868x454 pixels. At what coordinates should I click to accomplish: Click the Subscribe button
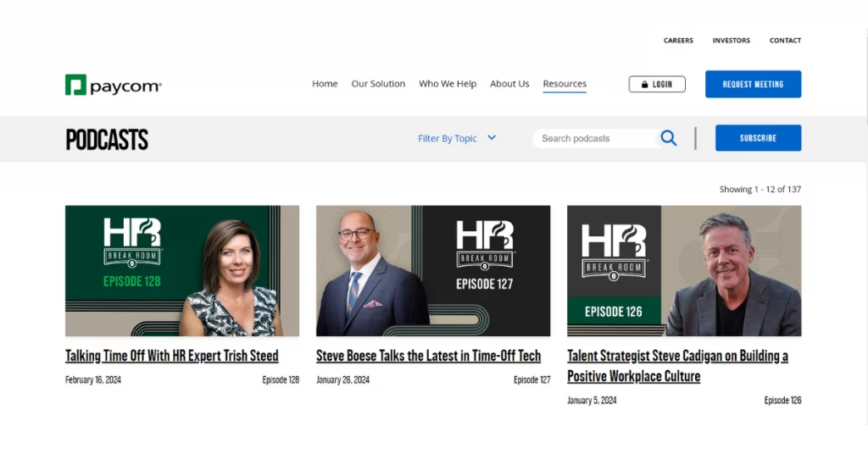click(758, 138)
